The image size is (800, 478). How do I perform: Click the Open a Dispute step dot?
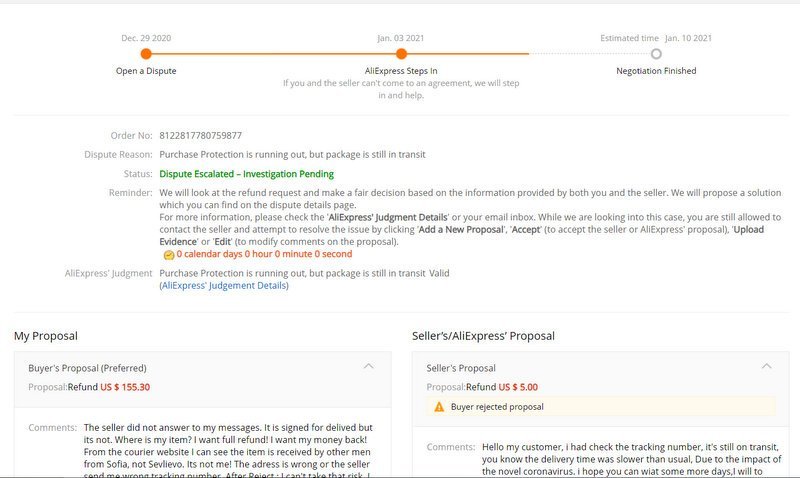click(146, 54)
